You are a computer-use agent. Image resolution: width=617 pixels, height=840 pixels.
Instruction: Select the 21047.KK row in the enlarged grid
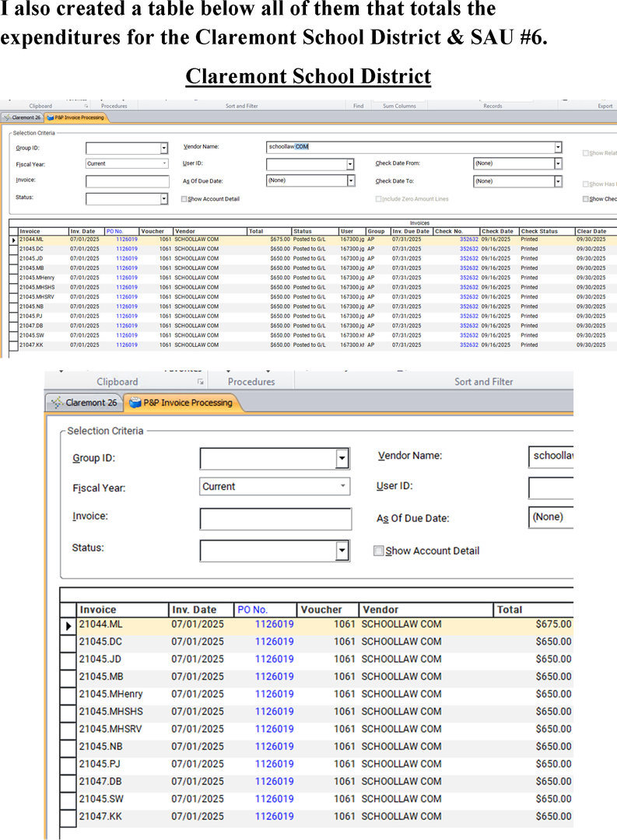tap(101, 817)
